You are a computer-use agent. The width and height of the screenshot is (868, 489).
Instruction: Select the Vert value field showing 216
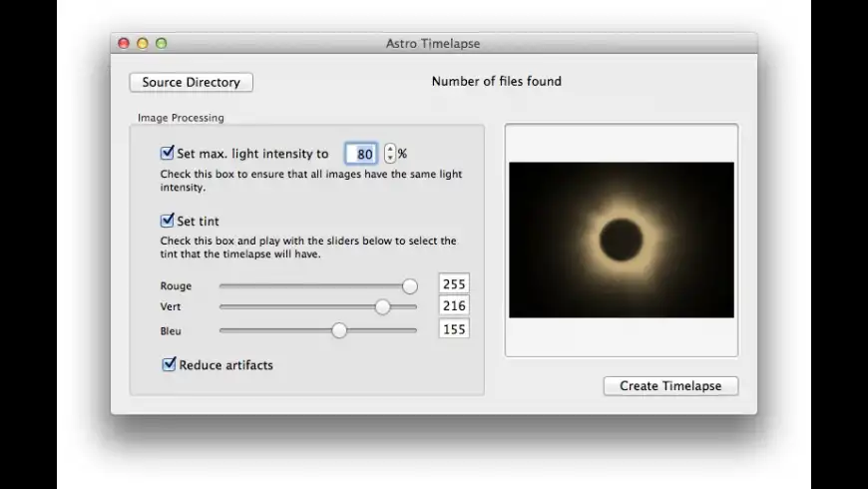(454, 306)
